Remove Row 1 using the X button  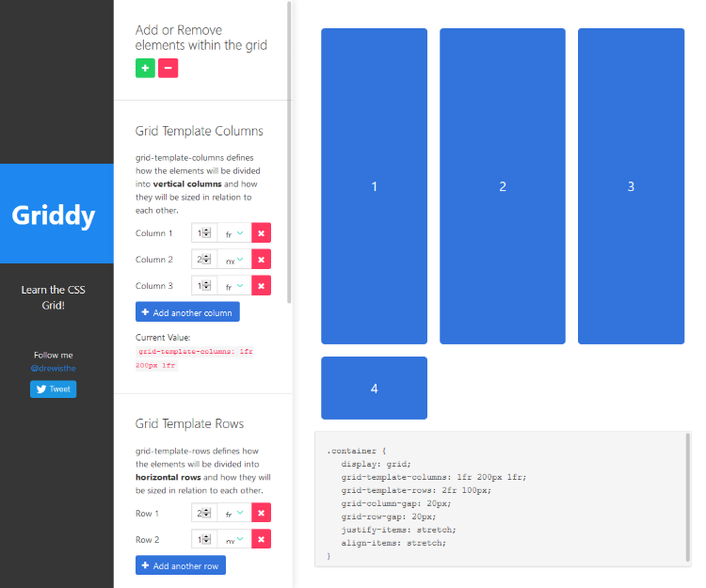pyautogui.click(x=262, y=513)
